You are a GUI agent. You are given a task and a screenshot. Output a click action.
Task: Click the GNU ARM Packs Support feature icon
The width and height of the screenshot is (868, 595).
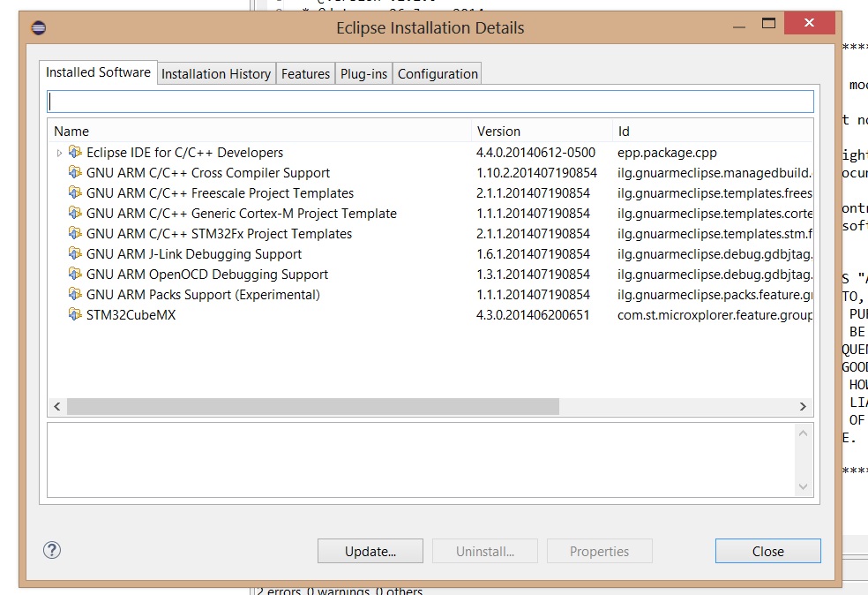coord(75,294)
